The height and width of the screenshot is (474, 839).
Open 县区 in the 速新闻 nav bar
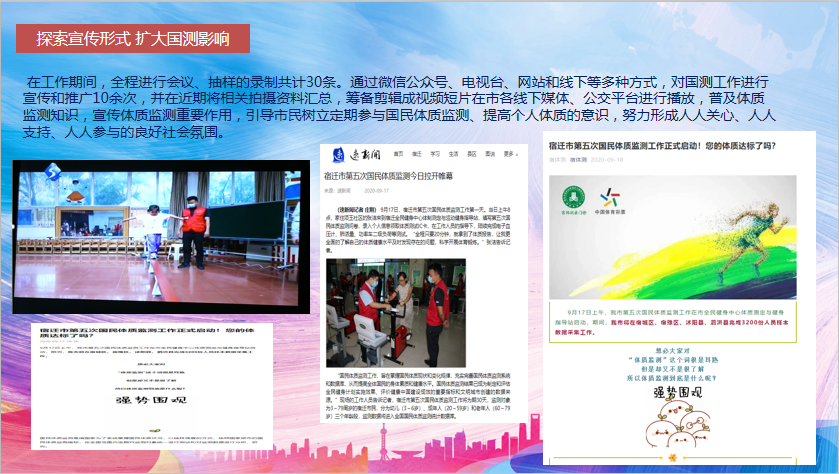[x=471, y=154]
